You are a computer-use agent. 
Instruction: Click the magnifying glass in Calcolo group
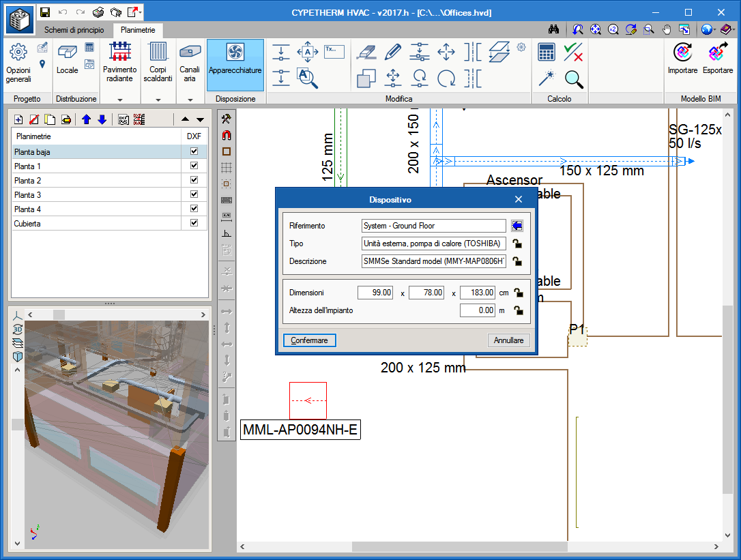tap(574, 79)
